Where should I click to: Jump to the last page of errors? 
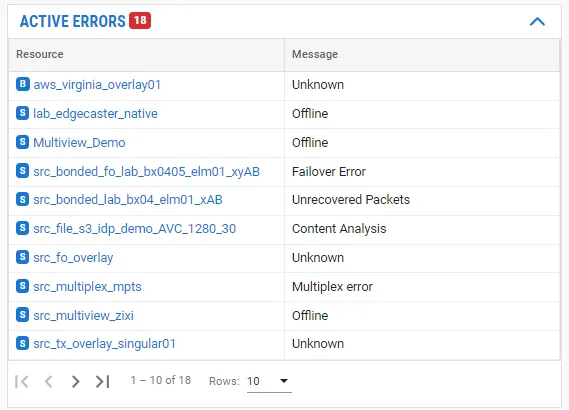102,381
